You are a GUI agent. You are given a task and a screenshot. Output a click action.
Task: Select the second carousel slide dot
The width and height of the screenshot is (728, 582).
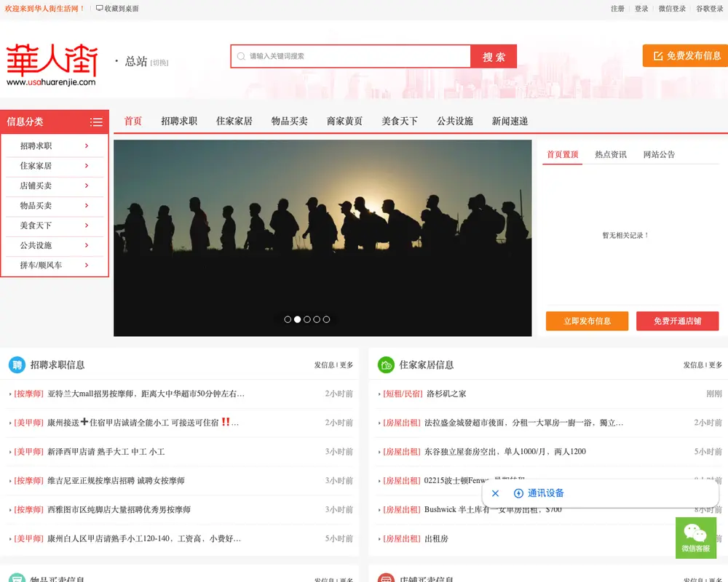(297, 319)
